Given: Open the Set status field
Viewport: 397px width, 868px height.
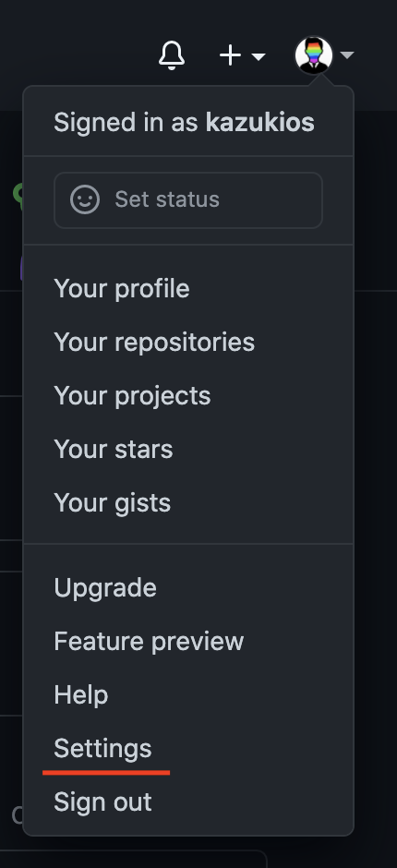Looking at the screenshot, I should (x=188, y=199).
